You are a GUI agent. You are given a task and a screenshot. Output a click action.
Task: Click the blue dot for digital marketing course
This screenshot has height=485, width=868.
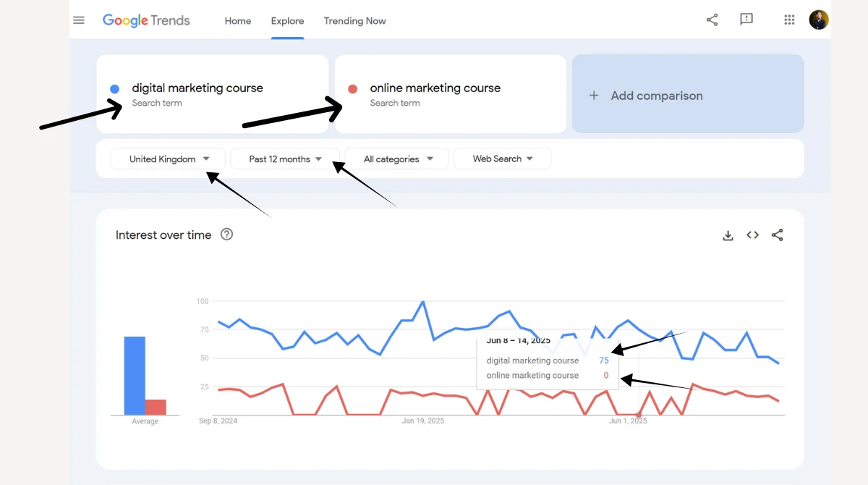114,89
